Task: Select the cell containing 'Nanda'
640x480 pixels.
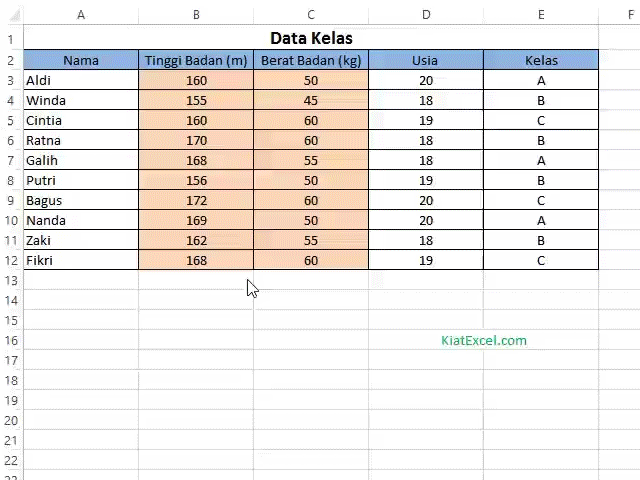Action: 81,220
